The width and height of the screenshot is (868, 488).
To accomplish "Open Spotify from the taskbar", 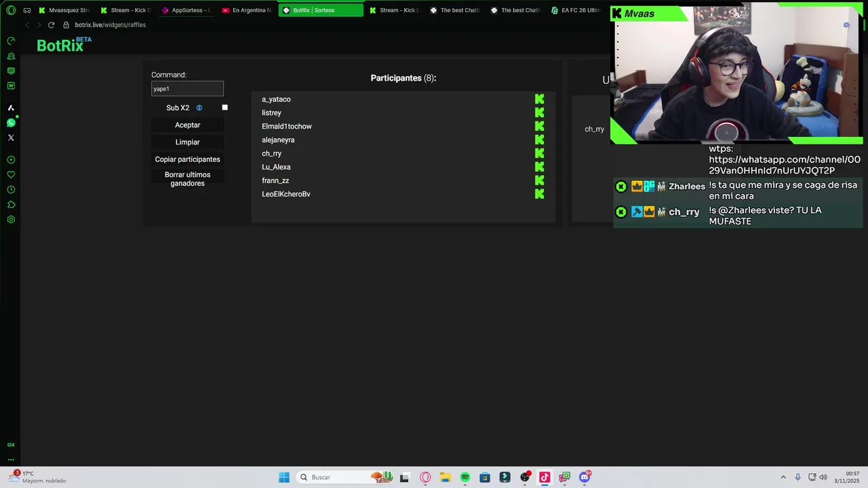I will 465,477.
